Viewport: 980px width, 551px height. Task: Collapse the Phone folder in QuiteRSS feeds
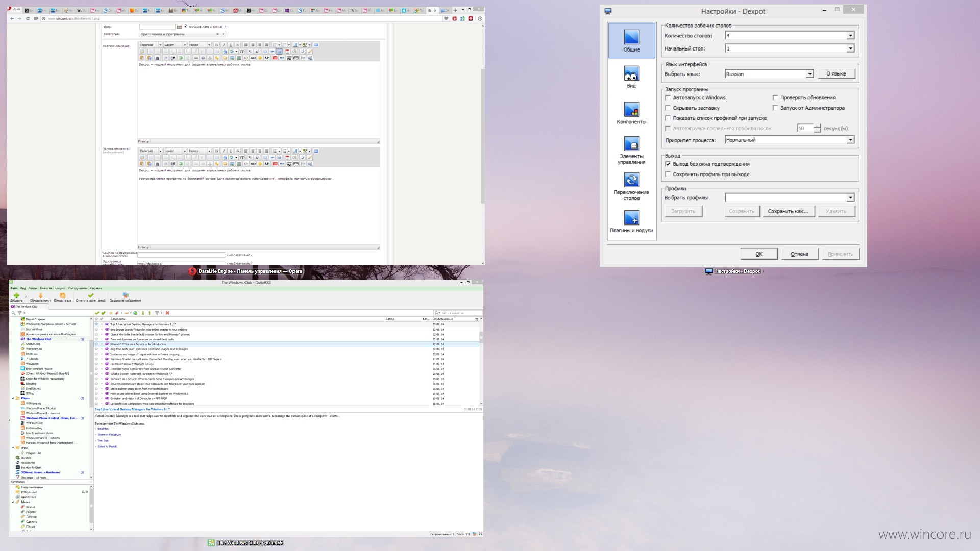click(13, 398)
